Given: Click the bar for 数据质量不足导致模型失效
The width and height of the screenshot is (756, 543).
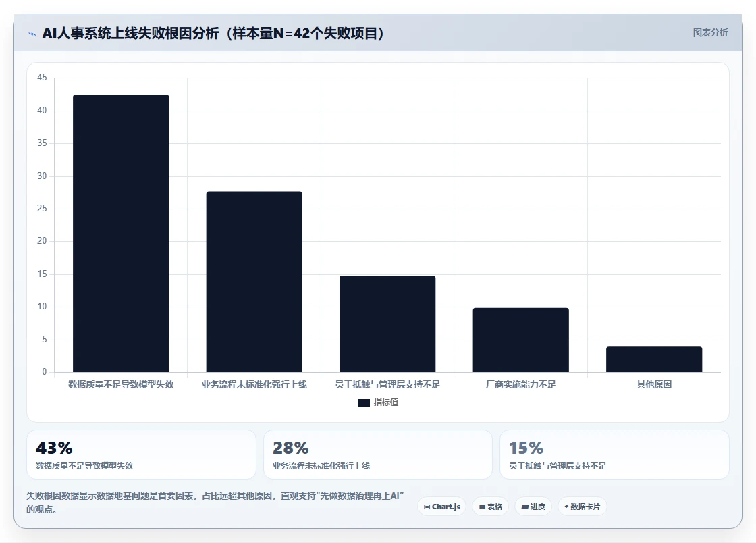Looking at the screenshot, I should [x=121, y=234].
